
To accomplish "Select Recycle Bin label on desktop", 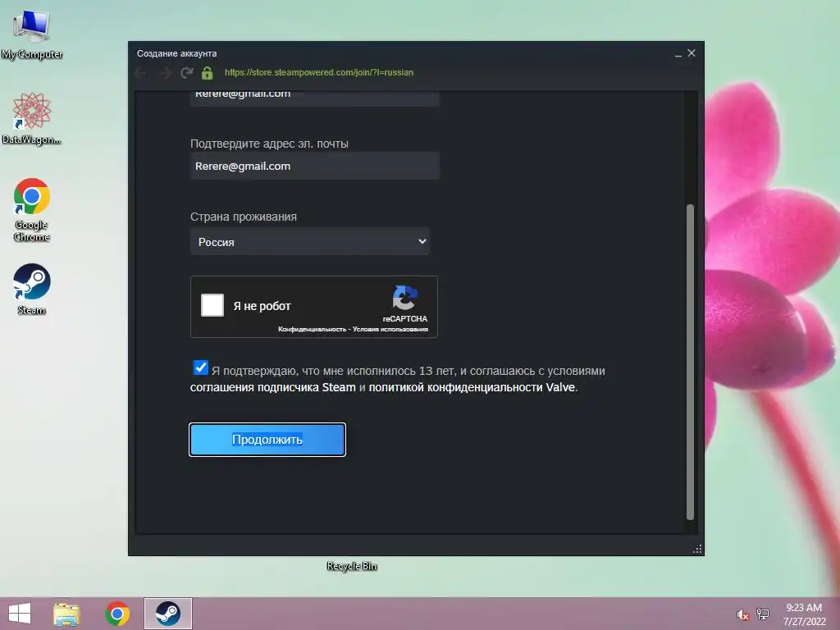I will [352, 566].
